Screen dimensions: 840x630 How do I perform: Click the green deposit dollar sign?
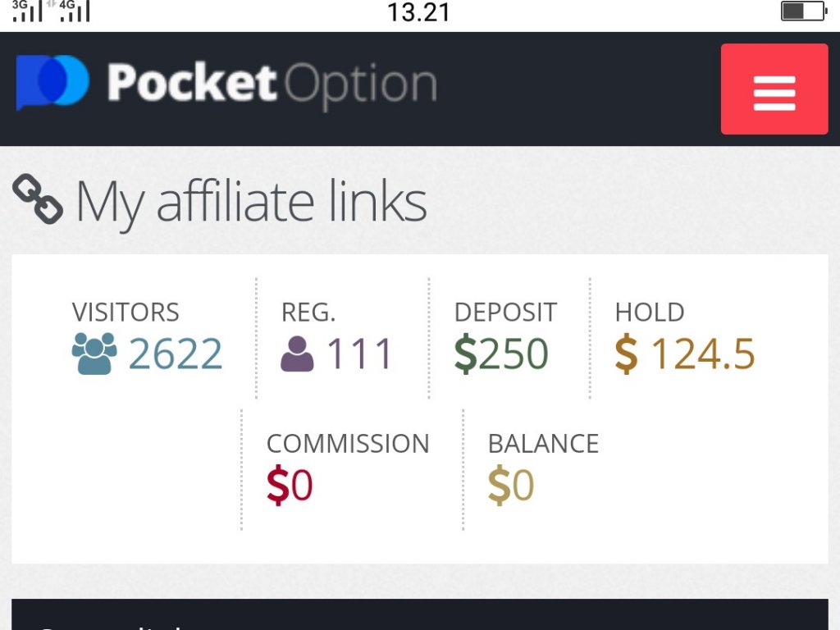pyautogui.click(x=465, y=354)
